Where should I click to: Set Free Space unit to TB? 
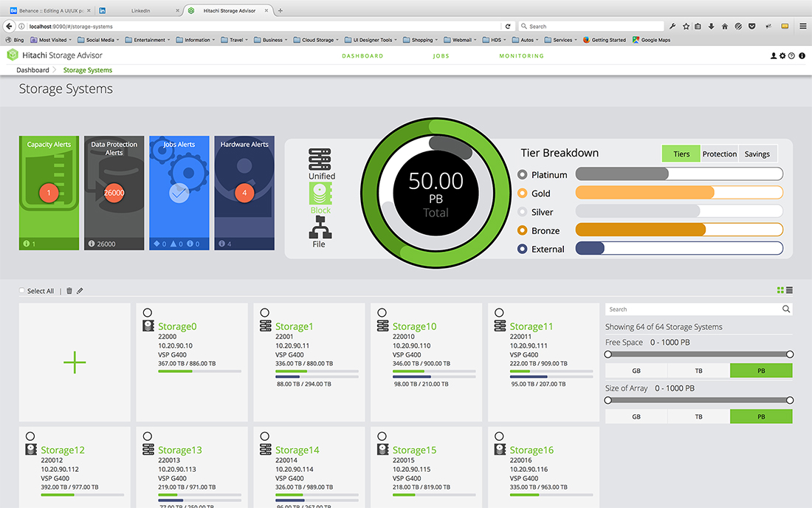(698, 371)
